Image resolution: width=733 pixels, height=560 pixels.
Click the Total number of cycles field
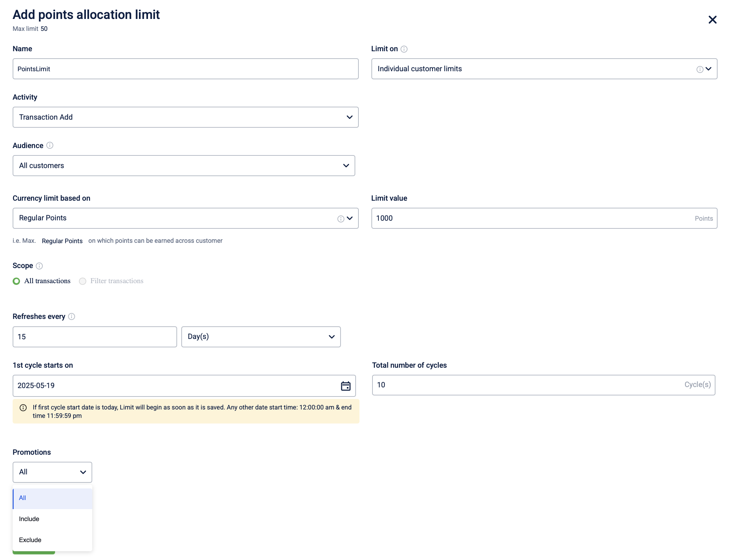point(526,385)
